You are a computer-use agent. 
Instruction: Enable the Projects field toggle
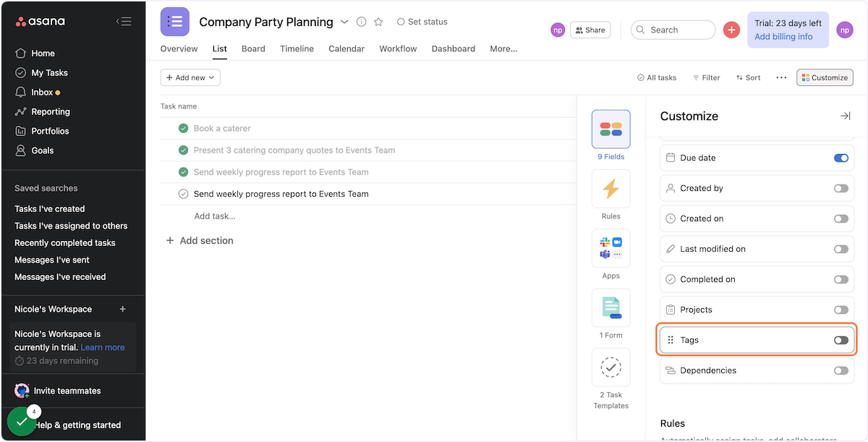pyautogui.click(x=841, y=310)
